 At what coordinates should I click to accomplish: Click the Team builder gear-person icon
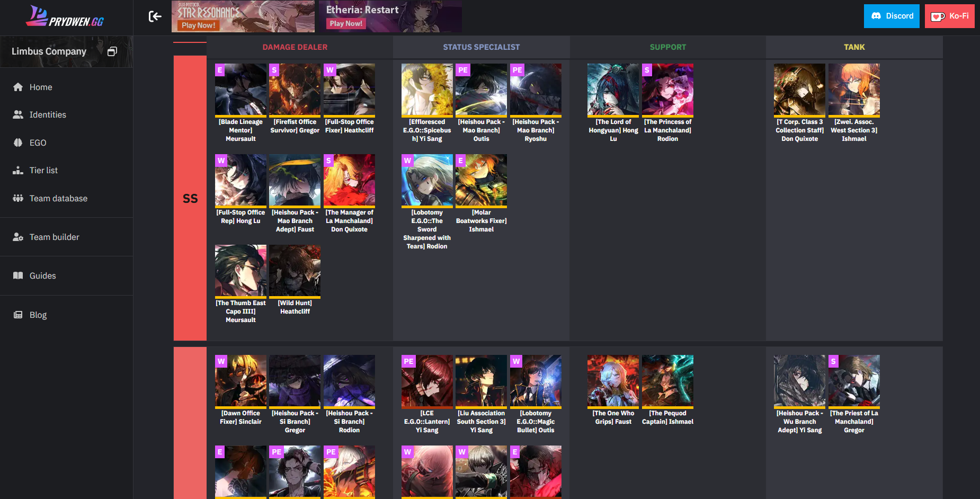click(18, 237)
